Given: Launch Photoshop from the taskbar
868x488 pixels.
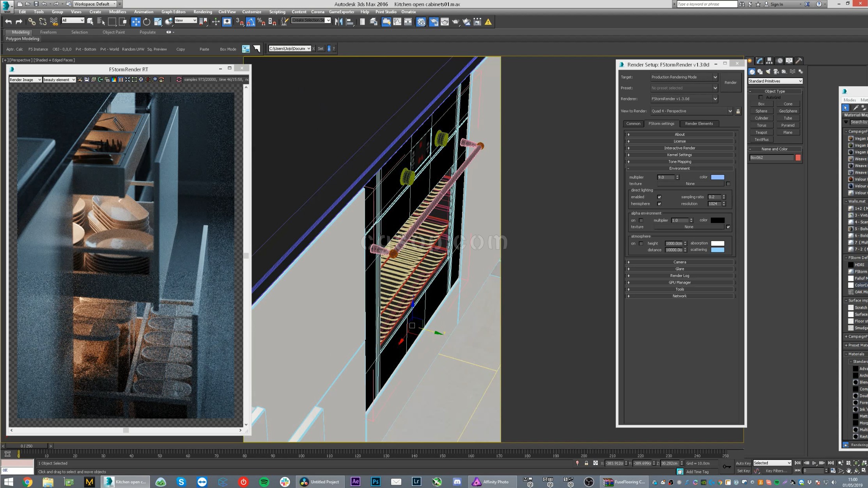Looking at the screenshot, I should pyautogui.click(x=376, y=482).
